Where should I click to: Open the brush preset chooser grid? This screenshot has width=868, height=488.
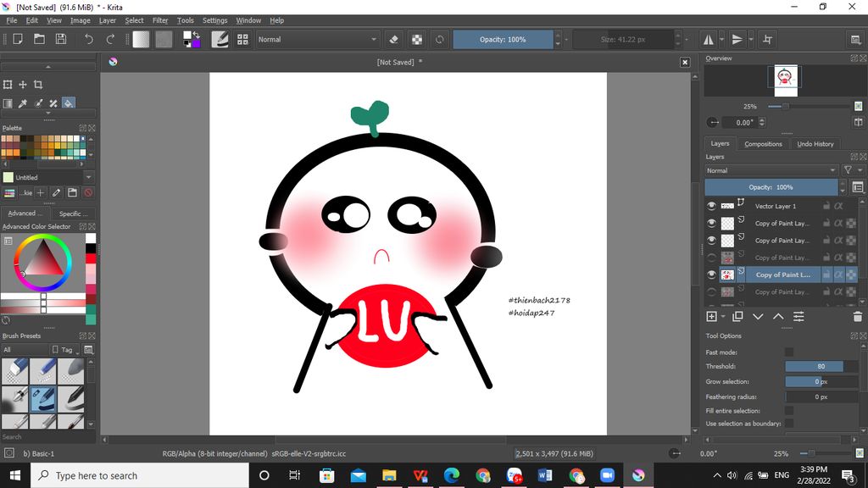click(x=242, y=39)
